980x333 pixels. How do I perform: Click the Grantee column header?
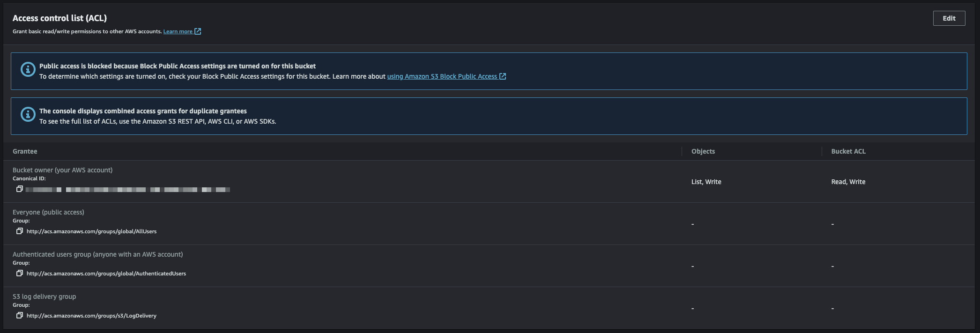click(x=25, y=151)
